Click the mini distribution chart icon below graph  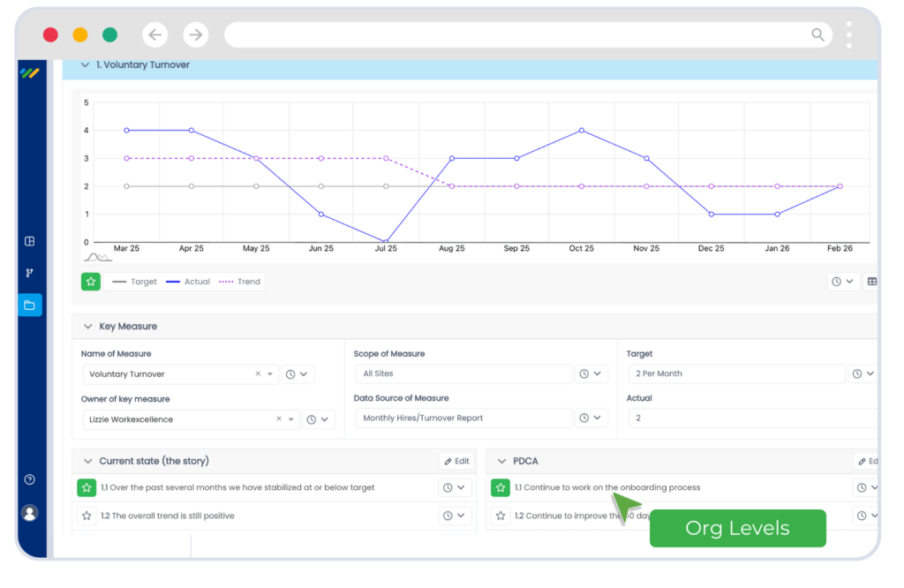coord(97,257)
